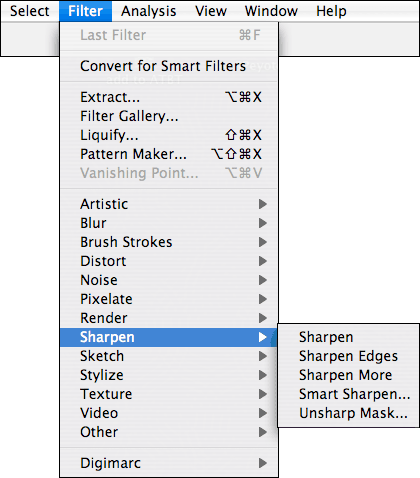Open the Digimarc submenu
This screenshot has height=478, width=420.
point(169,463)
